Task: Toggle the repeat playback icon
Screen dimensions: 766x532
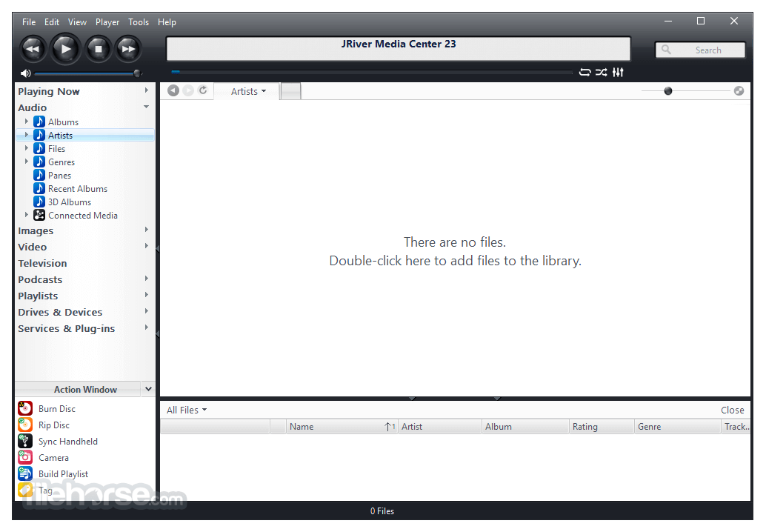Action: click(x=585, y=73)
